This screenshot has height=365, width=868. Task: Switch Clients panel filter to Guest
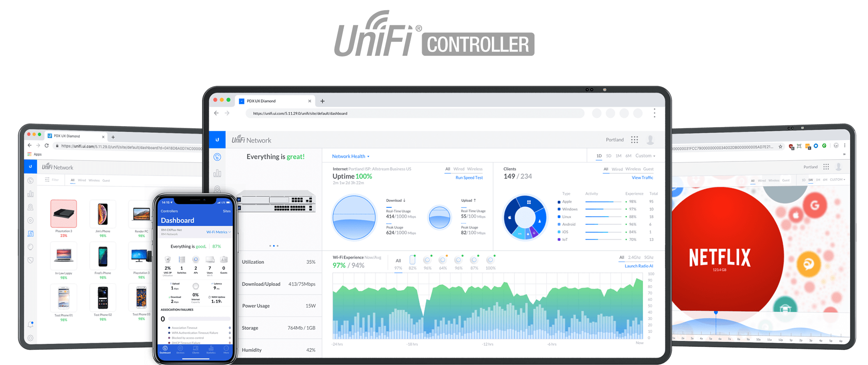click(648, 169)
